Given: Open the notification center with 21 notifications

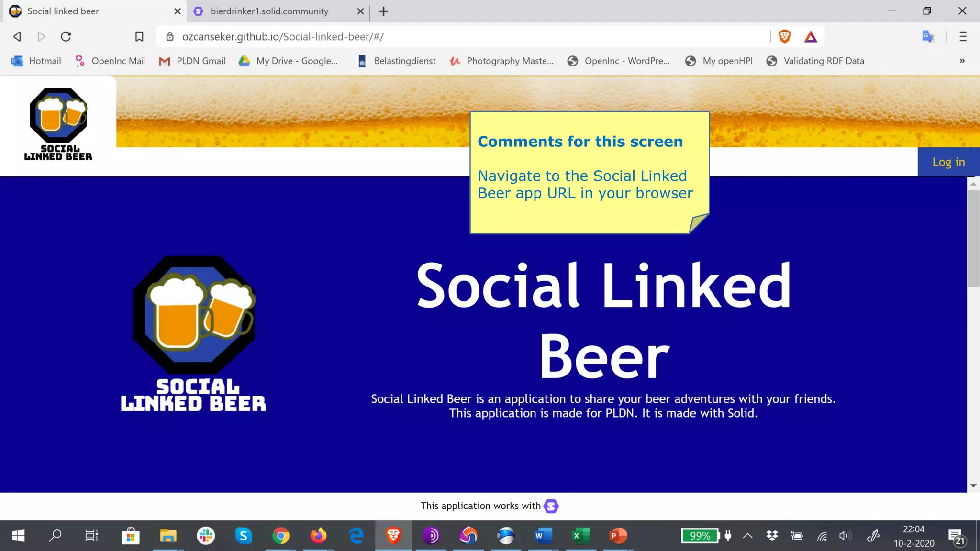Looking at the screenshot, I should click(957, 537).
